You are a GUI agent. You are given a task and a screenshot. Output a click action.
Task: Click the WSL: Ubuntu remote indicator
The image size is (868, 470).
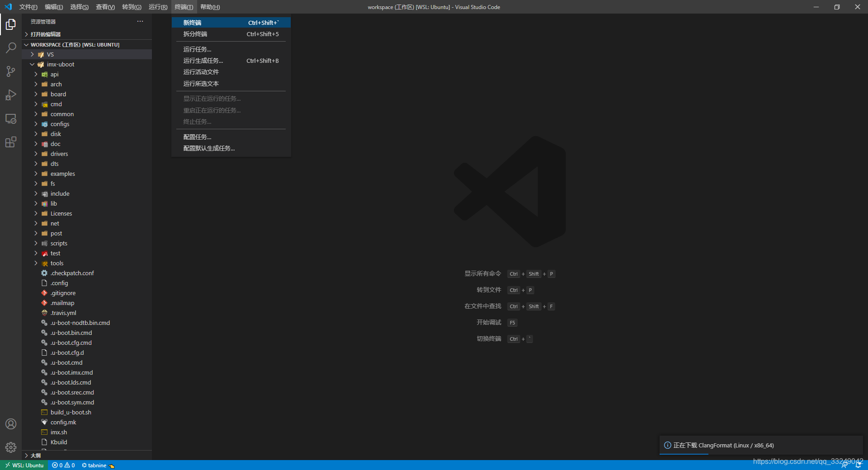coord(24,465)
